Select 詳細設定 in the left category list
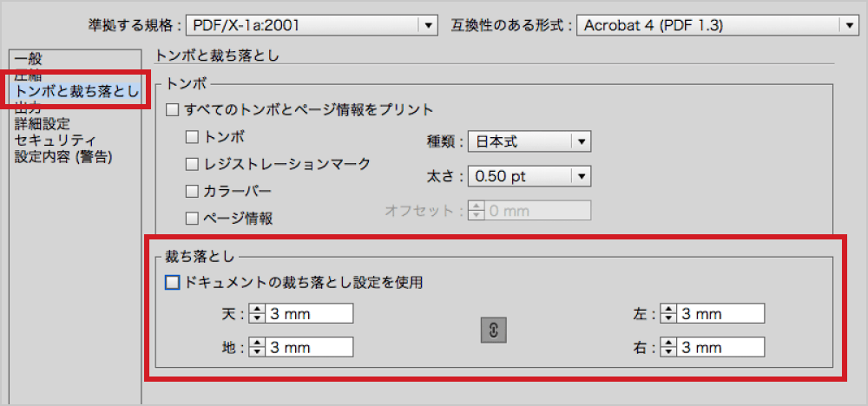Image resolution: width=868 pixels, height=406 pixels. (x=42, y=124)
